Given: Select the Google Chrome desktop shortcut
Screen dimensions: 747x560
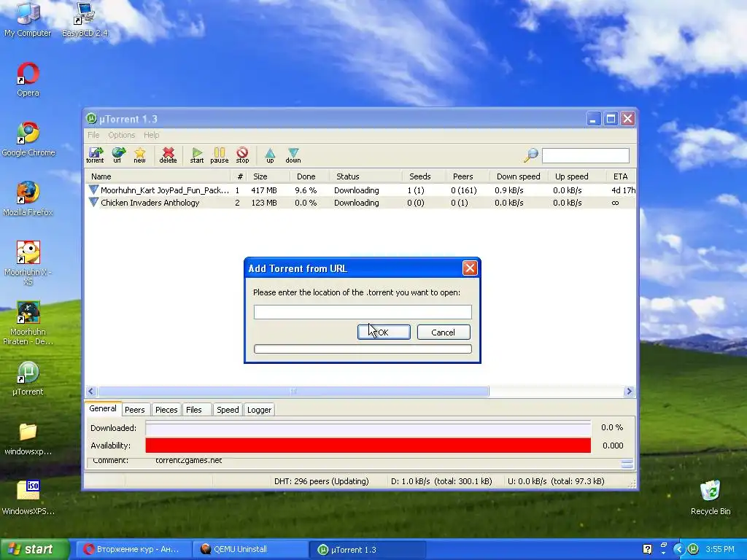Looking at the screenshot, I should pyautogui.click(x=28, y=139).
